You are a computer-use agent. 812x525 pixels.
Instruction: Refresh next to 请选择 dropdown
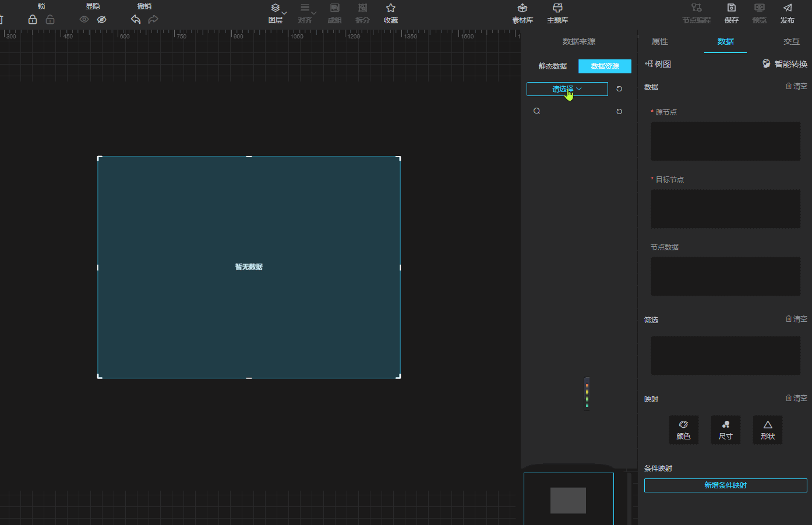point(619,89)
